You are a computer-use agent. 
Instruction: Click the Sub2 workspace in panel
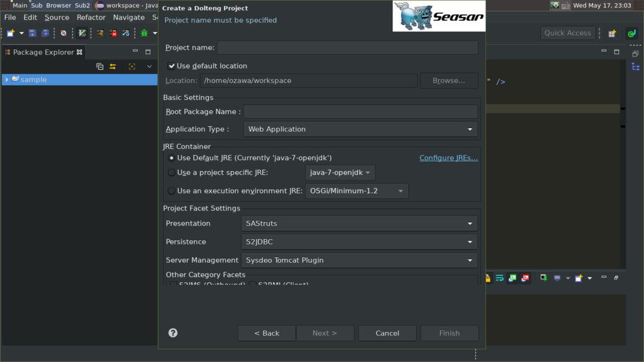coord(82,5)
